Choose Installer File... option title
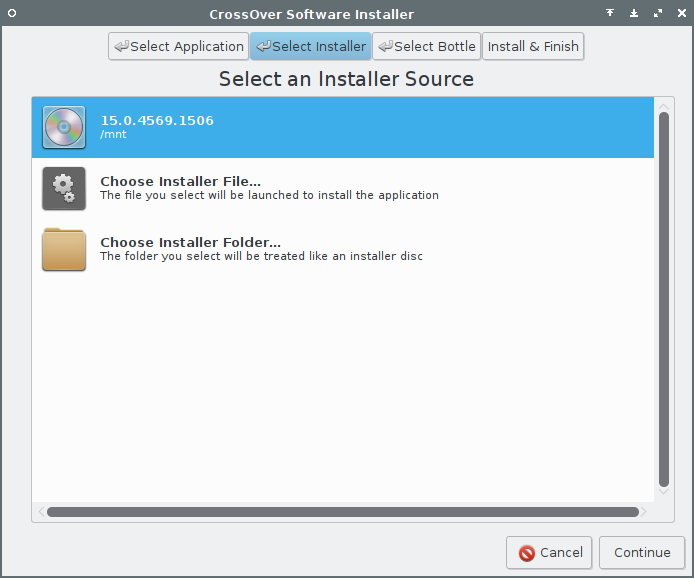This screenshot has width=694, height=578. 181,181
